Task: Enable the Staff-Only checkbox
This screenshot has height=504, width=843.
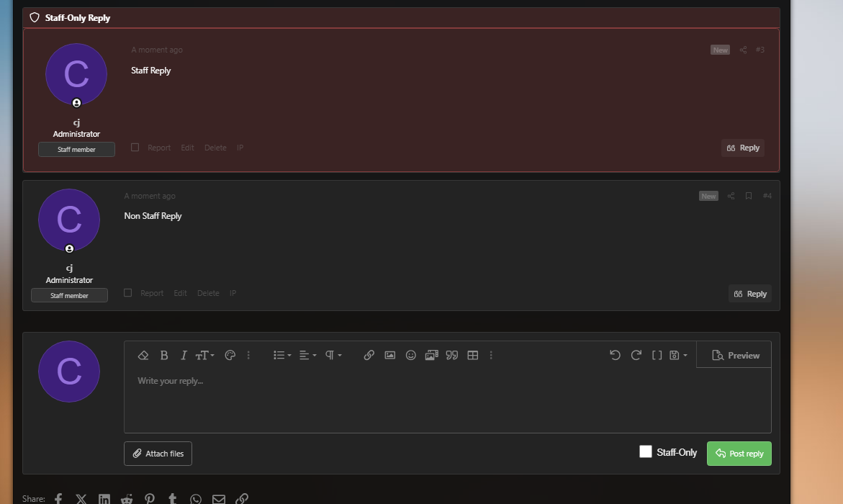Action: click(646, 452)
